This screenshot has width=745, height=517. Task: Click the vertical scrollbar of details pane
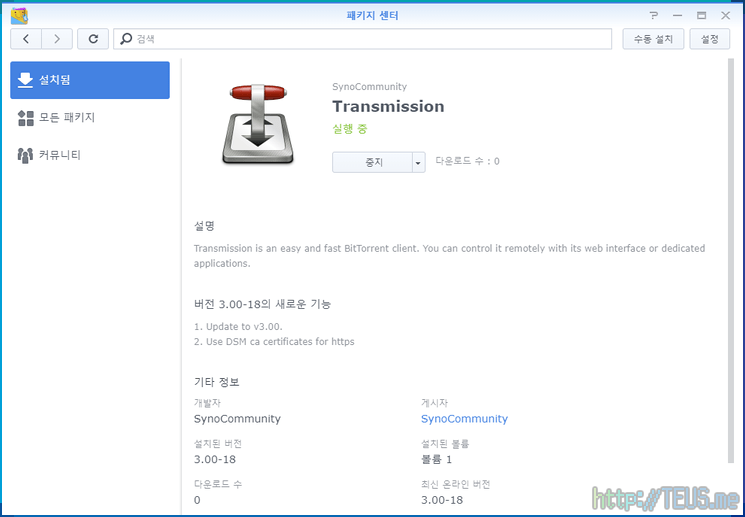click(730, 260)
